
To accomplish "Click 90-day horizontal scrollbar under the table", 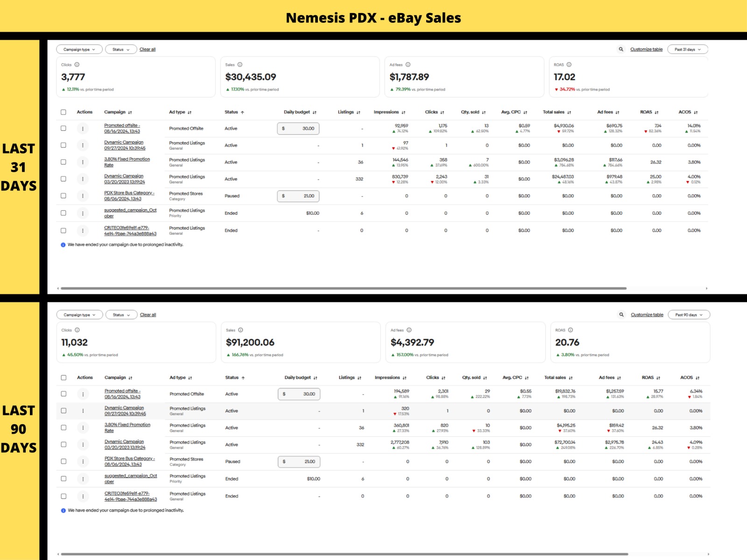I will [x=345, y=554].
